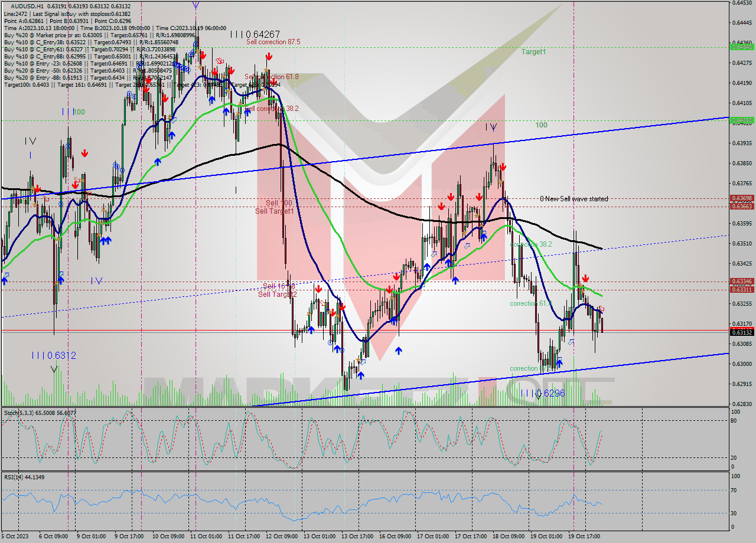Click the black current price tag 0.63132
The image size is (756, 543).
[742, 332]
